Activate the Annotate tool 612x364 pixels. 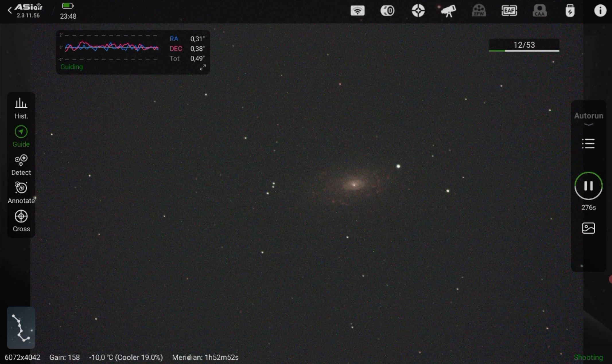[21, 193]
